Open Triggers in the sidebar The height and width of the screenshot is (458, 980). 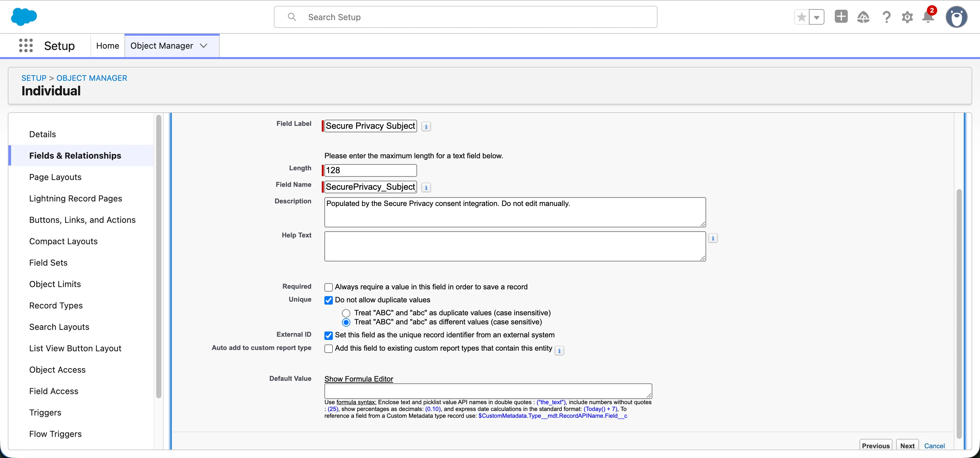45,412
